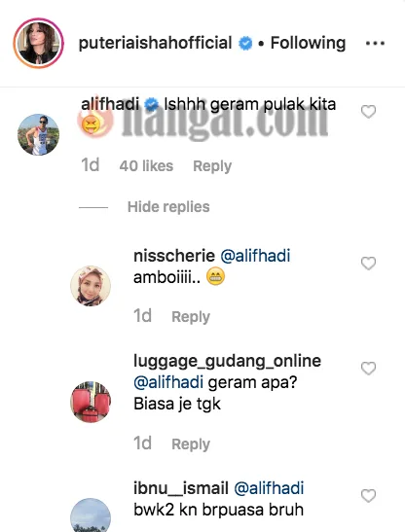Open nisscherie's profile avatar
Screen dimensions: 405x532
91,286
